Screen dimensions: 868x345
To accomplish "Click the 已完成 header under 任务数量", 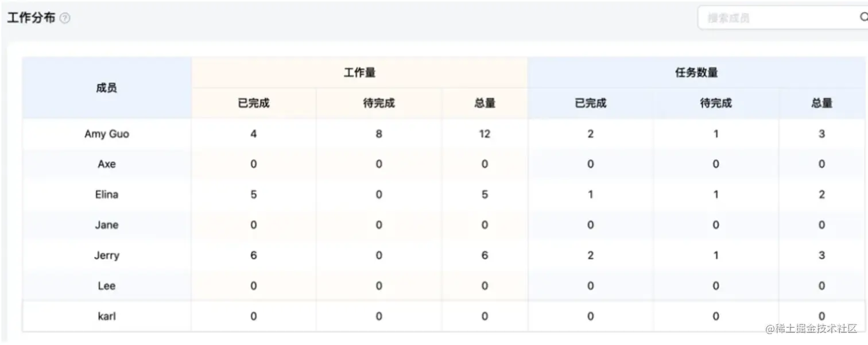I will point(590,103).
